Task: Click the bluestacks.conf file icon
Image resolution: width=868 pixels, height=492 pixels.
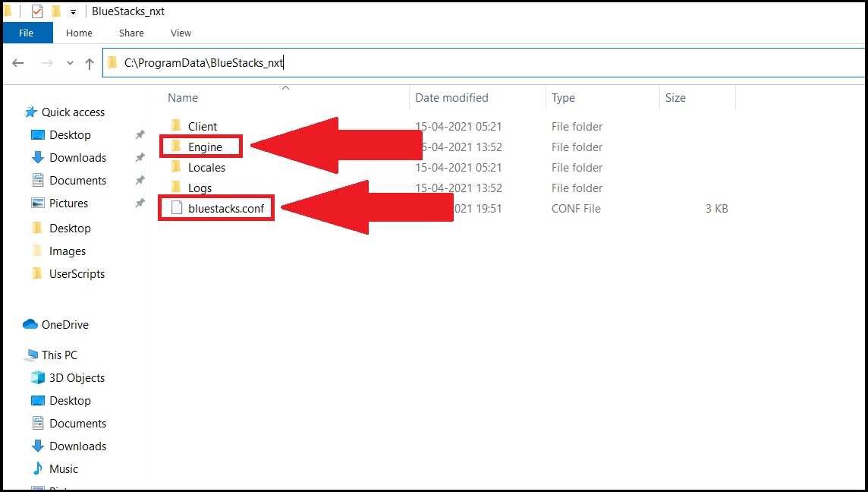Action: pos(177,208)
